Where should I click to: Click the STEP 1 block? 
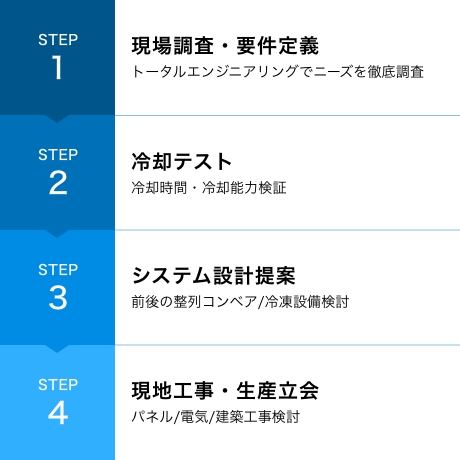[x=57, y=57]
